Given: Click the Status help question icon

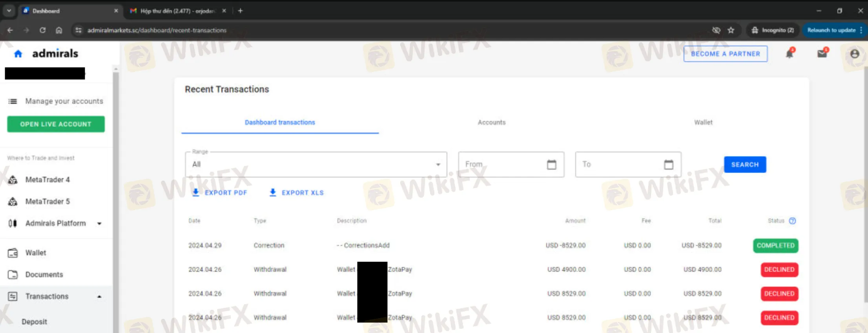Looking at the screenshot, I should [792, 221].
